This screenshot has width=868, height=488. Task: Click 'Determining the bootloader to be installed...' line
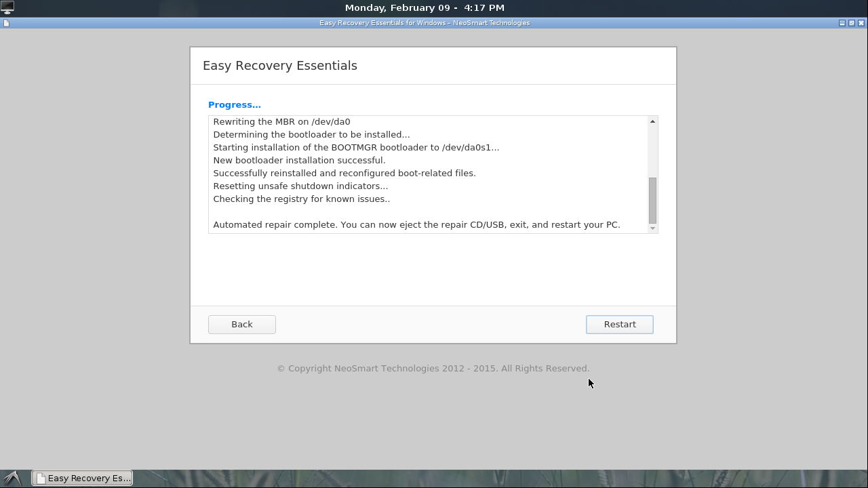[x=311, y=134]
